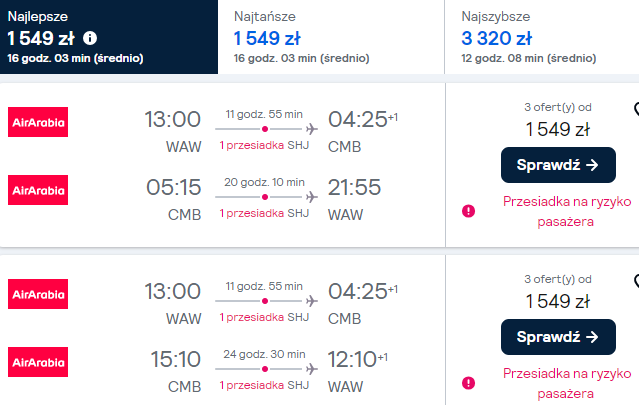Click the red warning icon in the first offer
The height and width of the screenshot is (405, 639).
click(x=468, y=211)
